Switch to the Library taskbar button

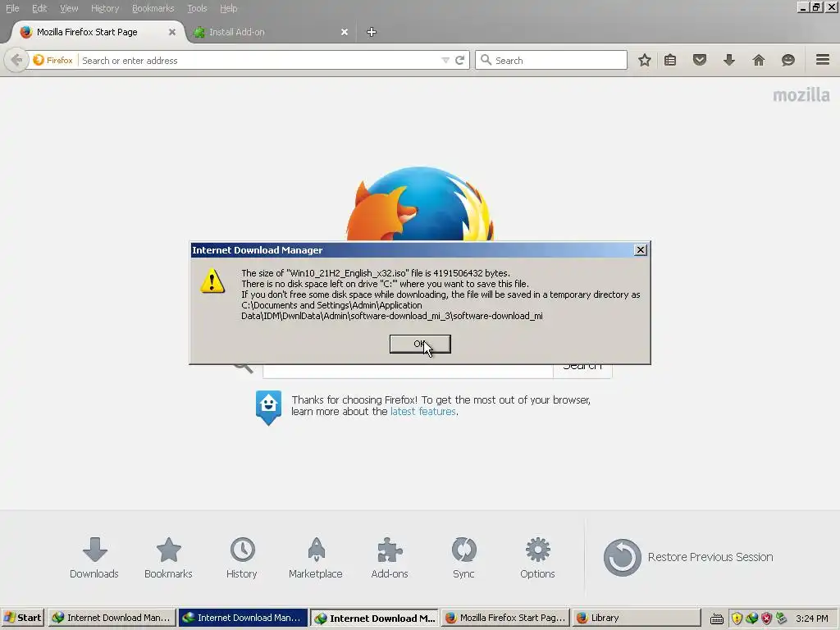pyautogui.click(x=637, y=618)
